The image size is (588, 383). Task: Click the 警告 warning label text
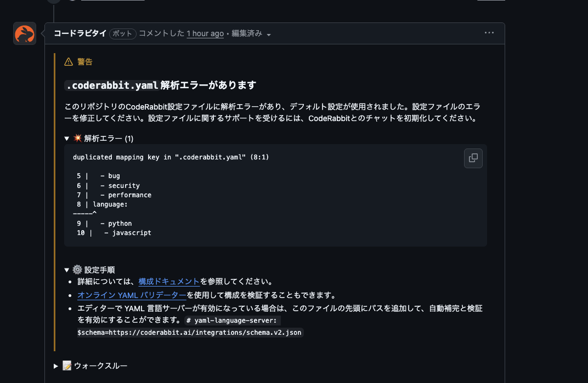pos(85,62)
